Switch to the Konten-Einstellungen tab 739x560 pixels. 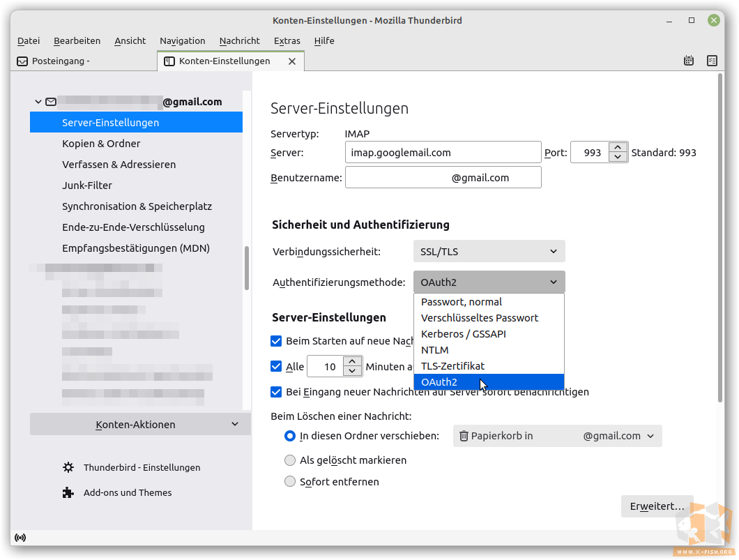[231, 61]
